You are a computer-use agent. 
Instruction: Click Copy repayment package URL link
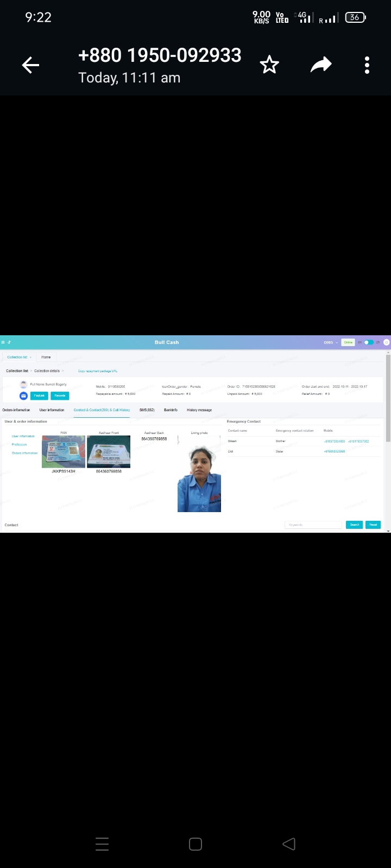[98, 371]
